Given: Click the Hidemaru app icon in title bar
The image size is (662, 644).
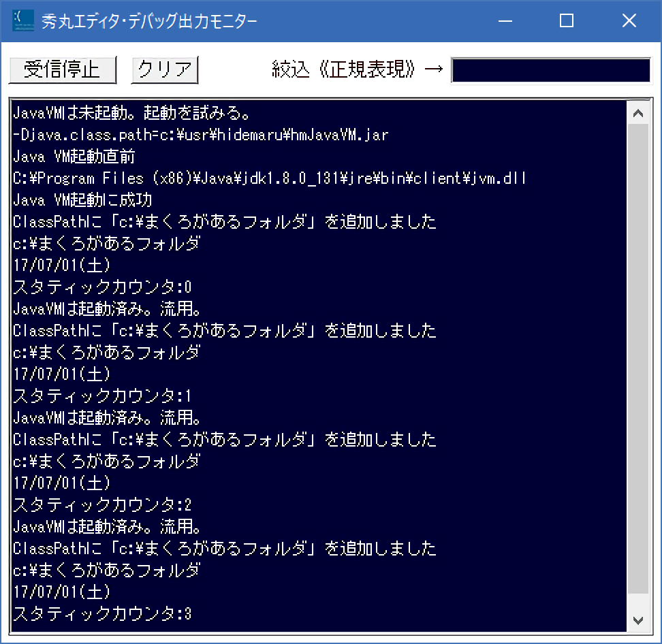Looking at the screenshot, I should [x=24, y=21].
